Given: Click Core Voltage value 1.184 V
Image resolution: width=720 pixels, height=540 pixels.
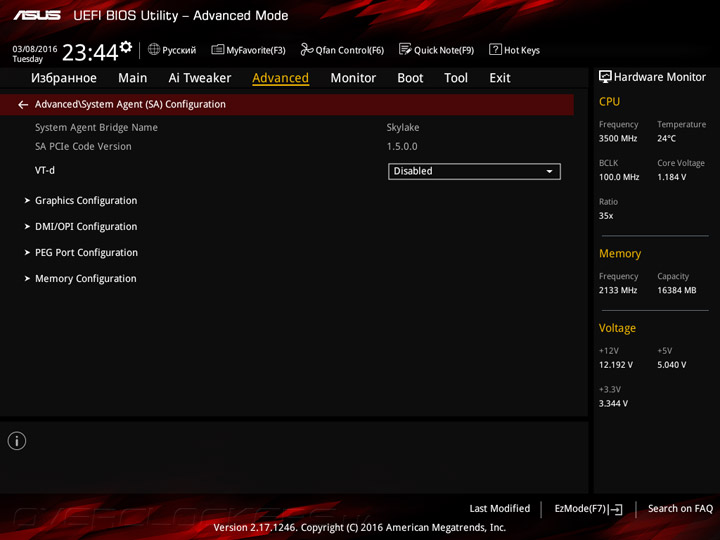Looking at the screenshot, I should (x=672, y=177).
